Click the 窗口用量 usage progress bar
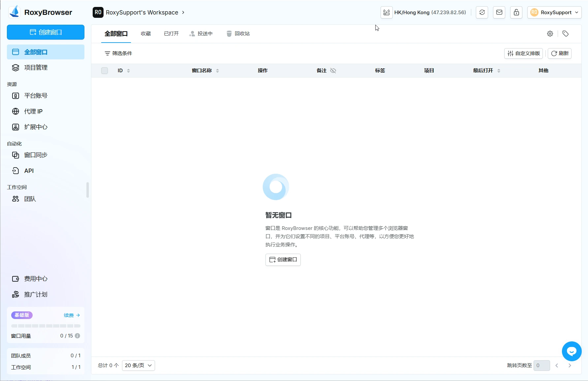 [46, 326]
